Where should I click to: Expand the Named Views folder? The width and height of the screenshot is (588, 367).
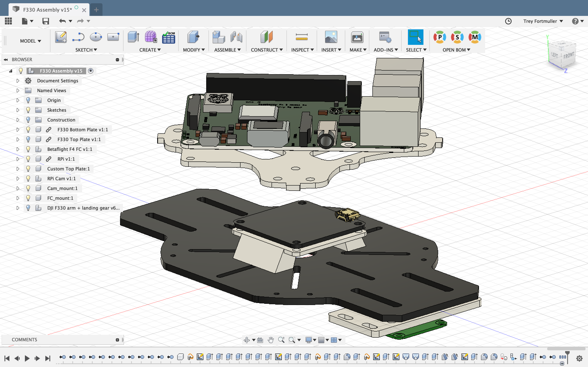click(18, 90)
